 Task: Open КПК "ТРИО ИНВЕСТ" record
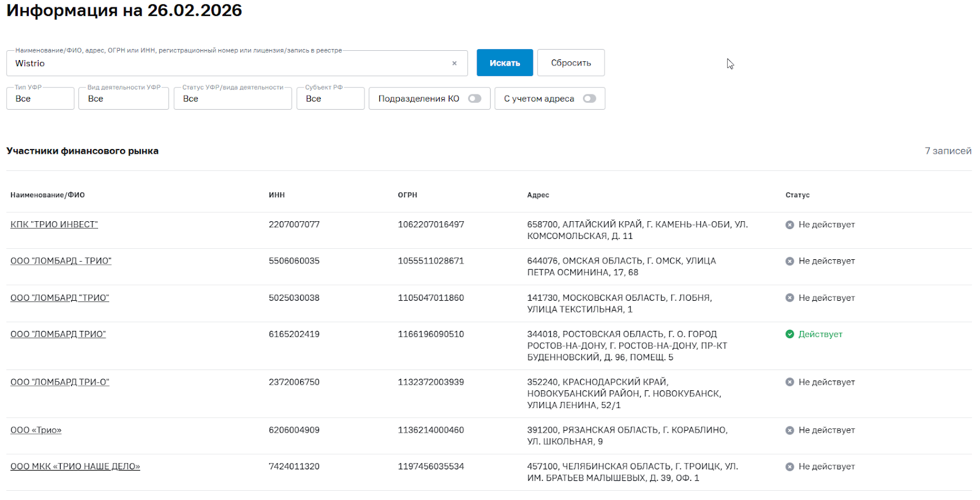[x=54, y=225]
